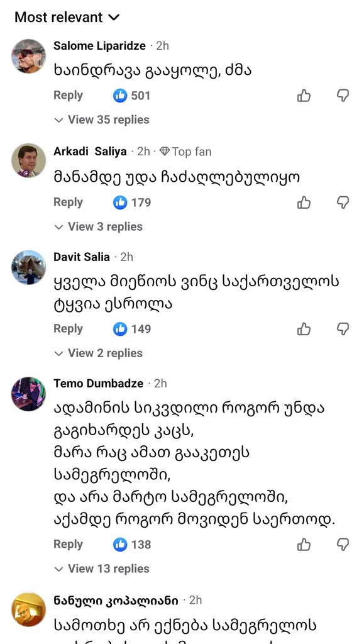The width and height of the screenshot is (364, 644).
Task: Reply to Temo Dumbadze's comment
Action: (68, 545)
